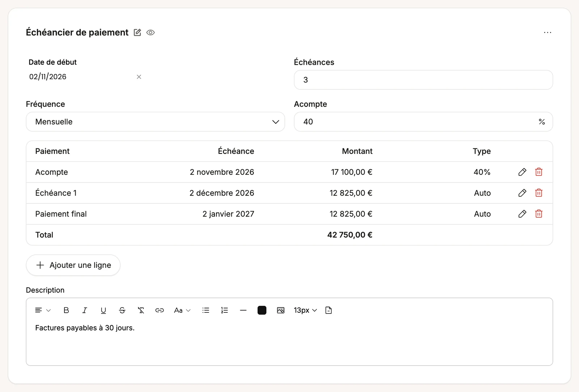Delete the Acompte payment row
This screenshot has width=579, height=392.
(539, 172)
